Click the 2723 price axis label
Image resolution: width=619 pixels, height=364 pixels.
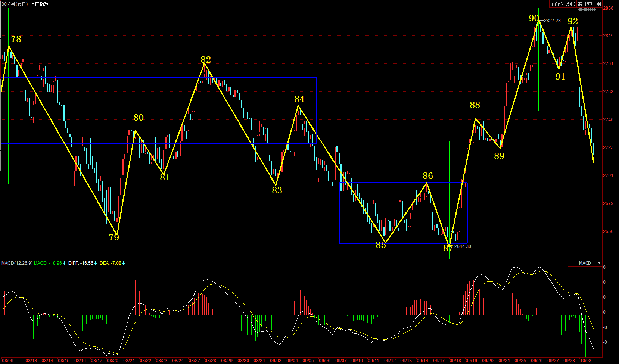[x=608, y=147]
